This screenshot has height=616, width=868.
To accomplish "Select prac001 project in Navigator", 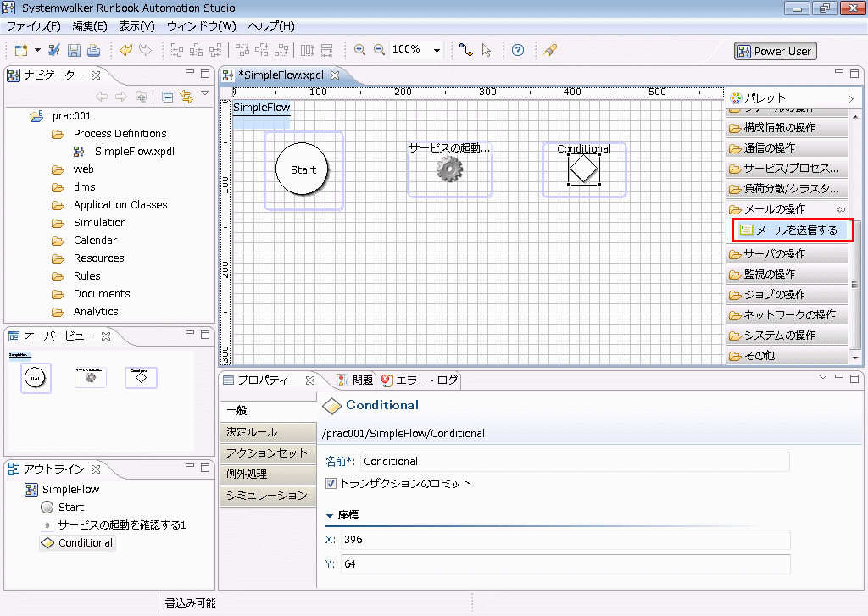I will point(71,116).
